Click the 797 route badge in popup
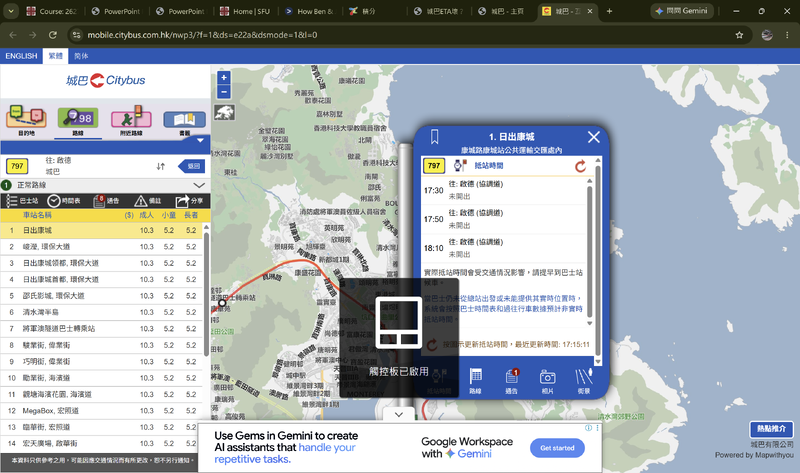800x473 pixels. tap(434, 166)
